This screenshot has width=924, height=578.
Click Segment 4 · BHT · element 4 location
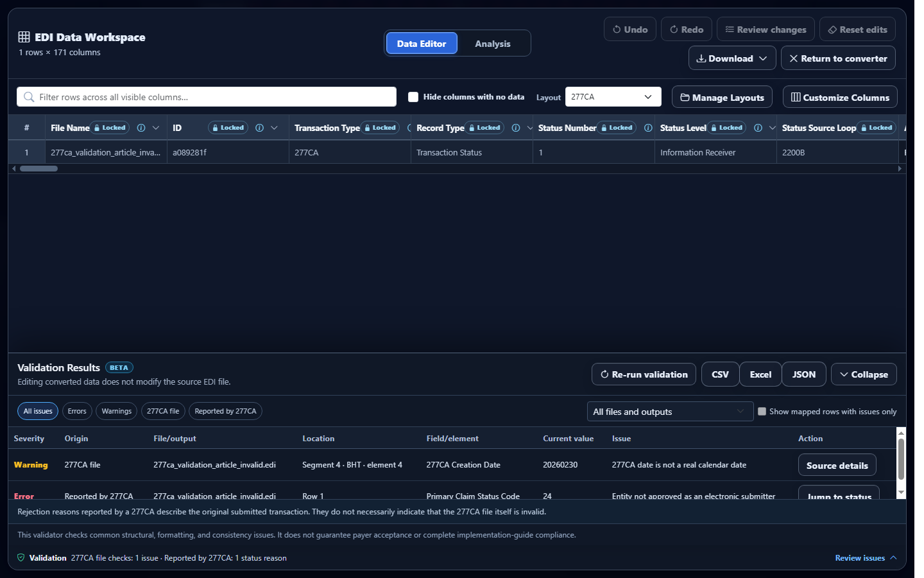coord(352,465)
